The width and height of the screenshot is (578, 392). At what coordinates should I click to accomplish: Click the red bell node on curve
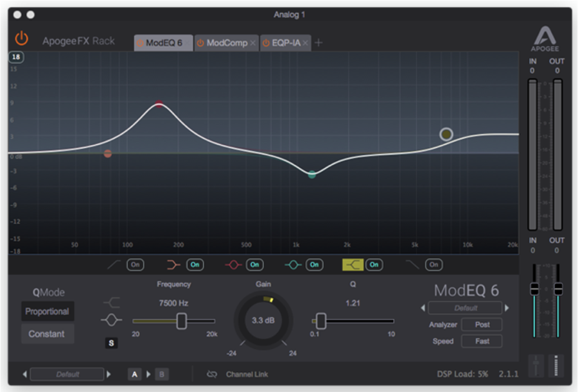click(159, 105)
